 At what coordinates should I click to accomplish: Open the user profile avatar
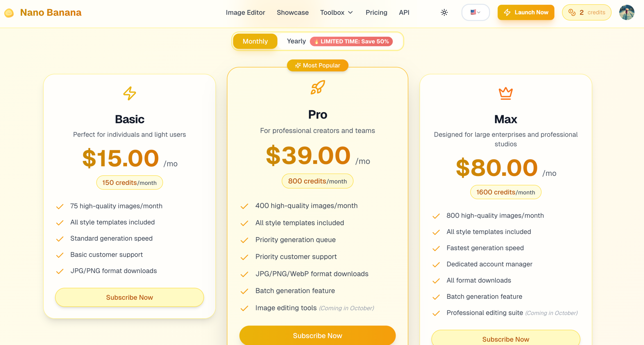click(x=626, y=12)
